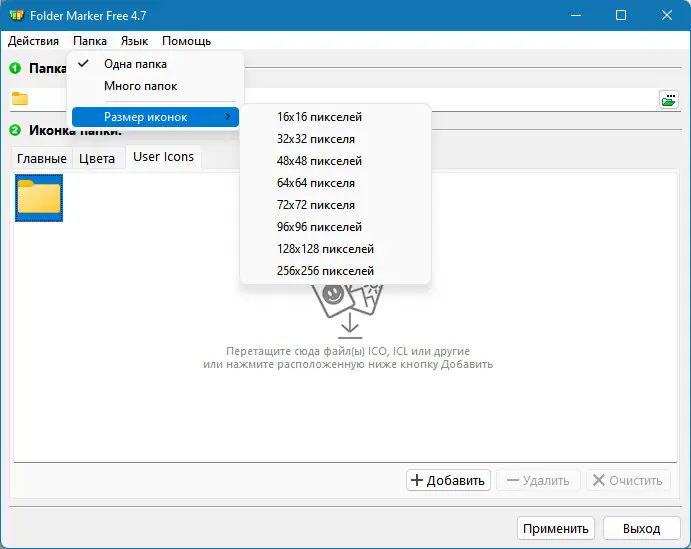
Task: Expand the Размер иконок submenu
Action: 155,117
